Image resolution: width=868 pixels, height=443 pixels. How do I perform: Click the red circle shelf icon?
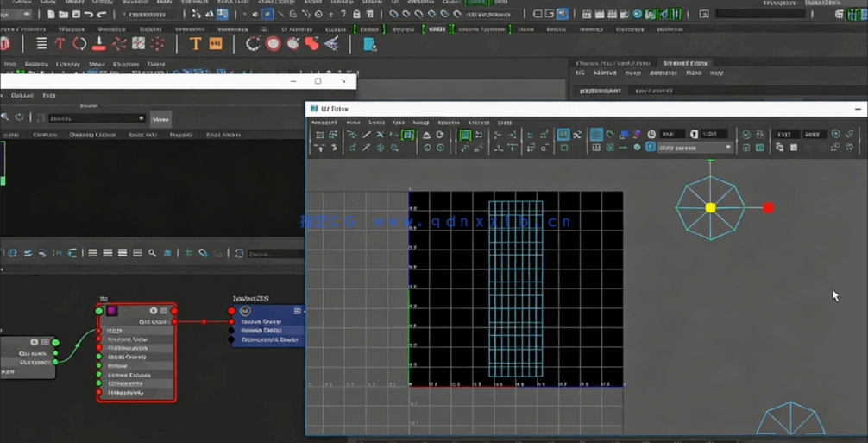tap(273, 44)
